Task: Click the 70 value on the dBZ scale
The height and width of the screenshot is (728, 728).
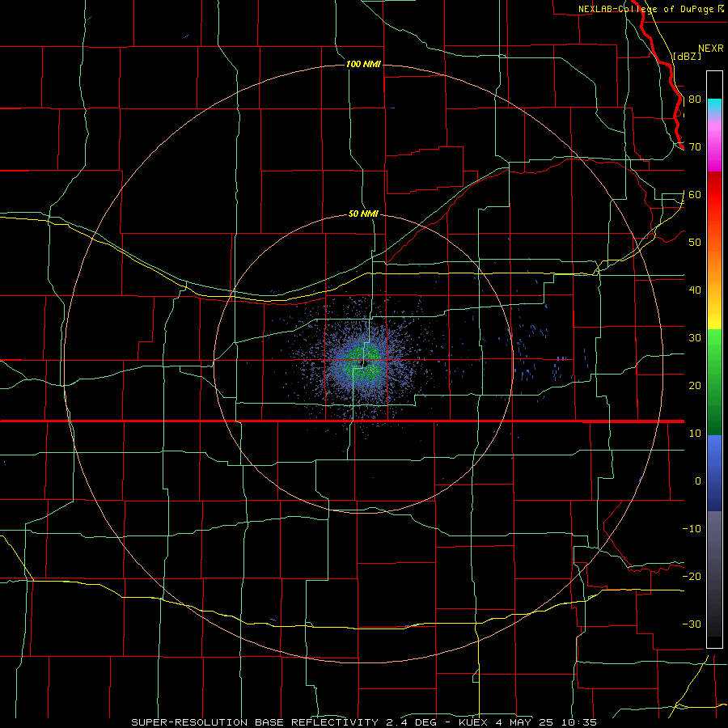Action: 695,147
